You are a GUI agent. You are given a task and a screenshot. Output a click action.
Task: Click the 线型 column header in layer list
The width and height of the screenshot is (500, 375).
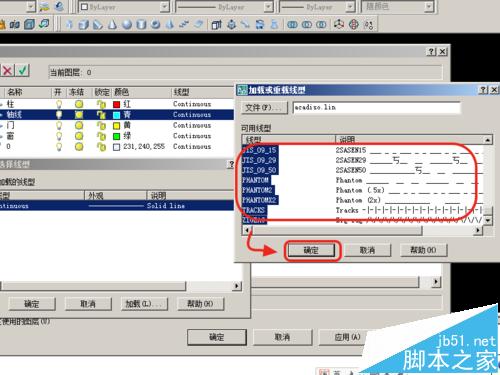tap(203, 92)
